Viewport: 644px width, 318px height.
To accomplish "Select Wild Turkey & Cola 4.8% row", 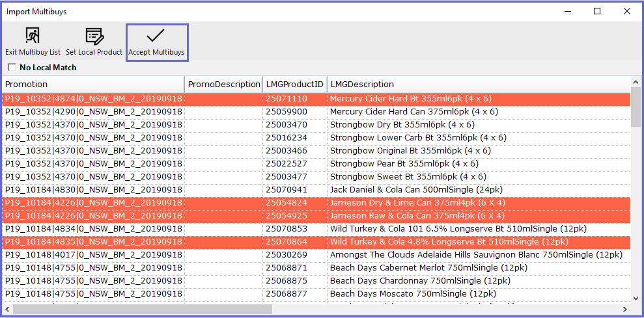I will pos(316,242).
